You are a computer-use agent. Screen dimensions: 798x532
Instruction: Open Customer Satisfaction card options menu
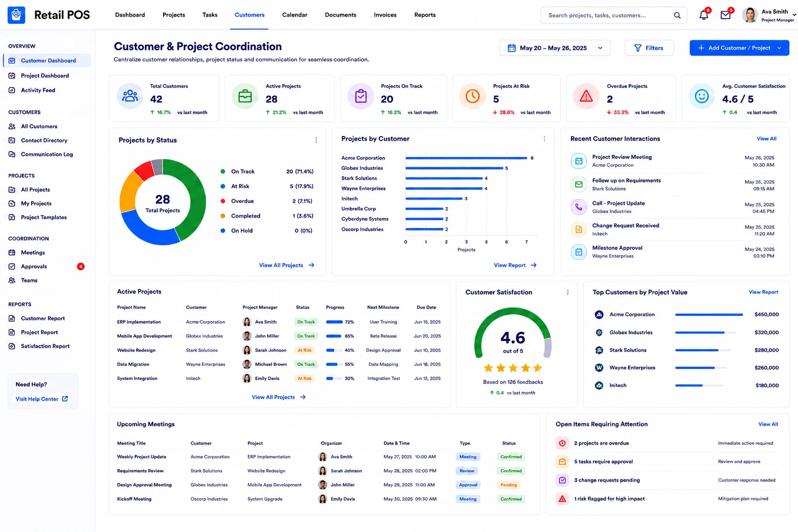[x=567, y=292]
